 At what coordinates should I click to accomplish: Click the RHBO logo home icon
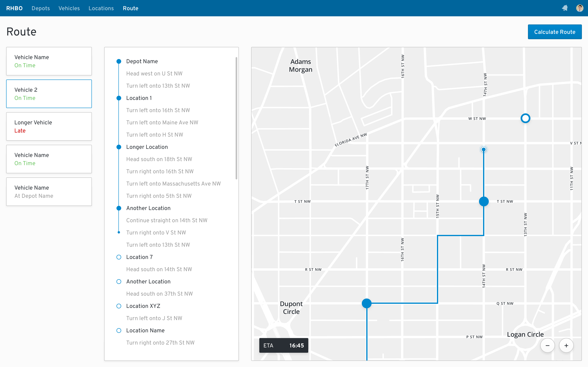[15, 8]
